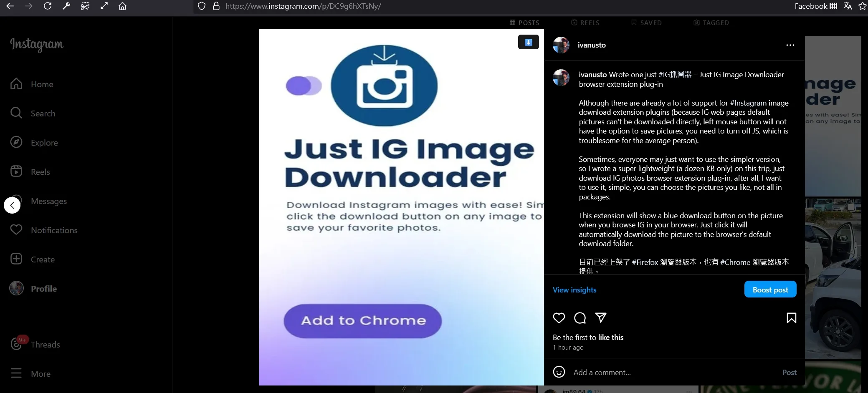This screenshot has height=393, width=868.
Task: Click Boost post button
Action: 770,289
